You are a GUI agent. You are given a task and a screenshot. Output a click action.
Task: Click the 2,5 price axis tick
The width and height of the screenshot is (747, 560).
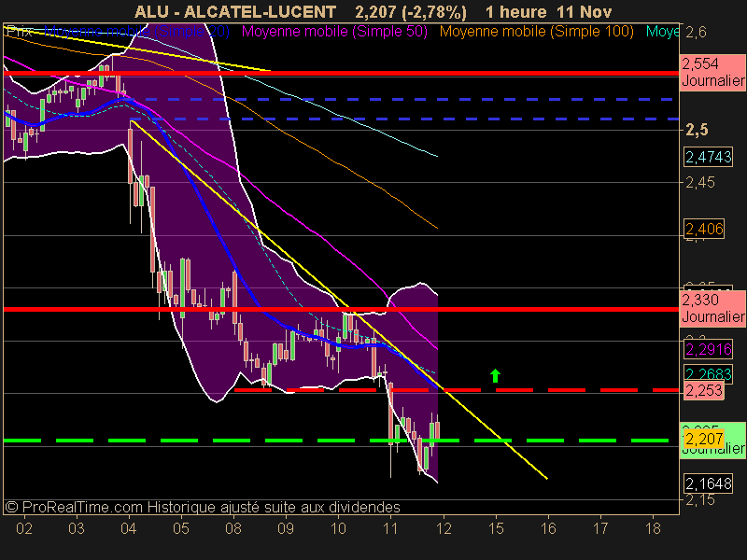click(698, 130)
